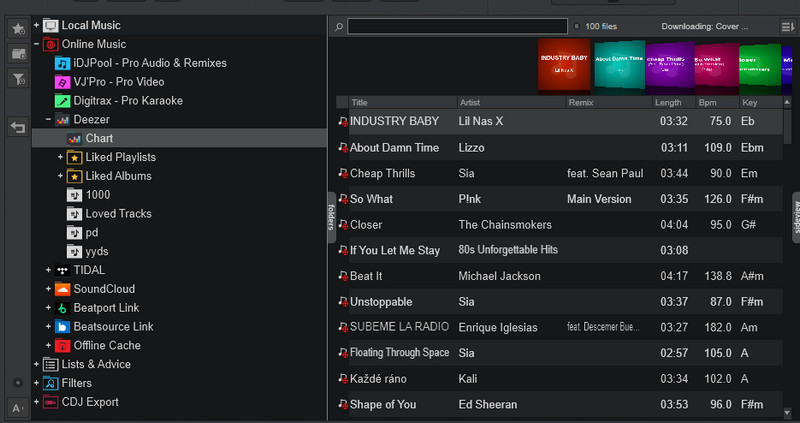800x423 pixels.
Task: Select the Každé ráno track
Action: [559, 379]
